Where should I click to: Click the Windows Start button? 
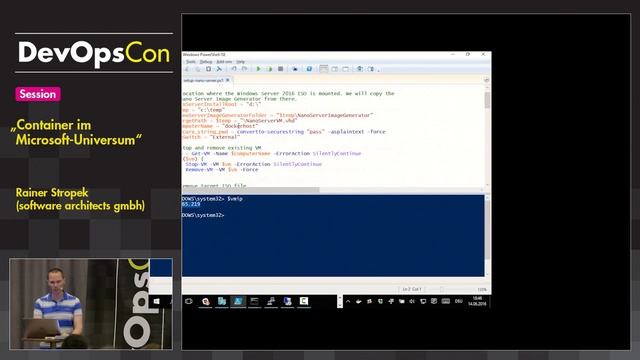tap(157, 301)
